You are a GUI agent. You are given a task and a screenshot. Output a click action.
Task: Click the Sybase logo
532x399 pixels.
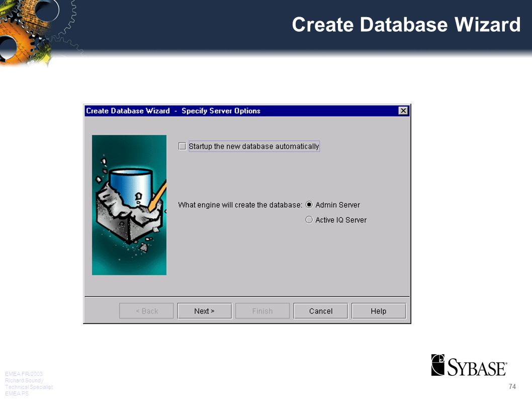point(469,365)
